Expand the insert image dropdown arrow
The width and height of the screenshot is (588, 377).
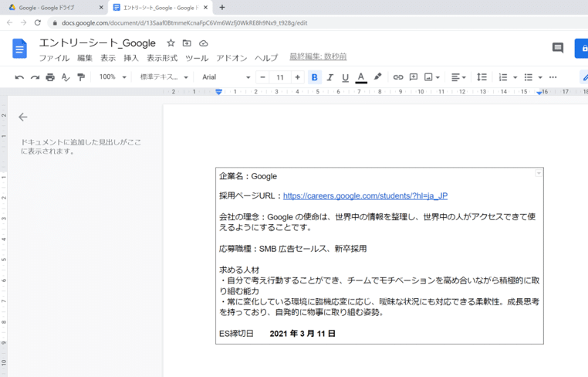438,78
